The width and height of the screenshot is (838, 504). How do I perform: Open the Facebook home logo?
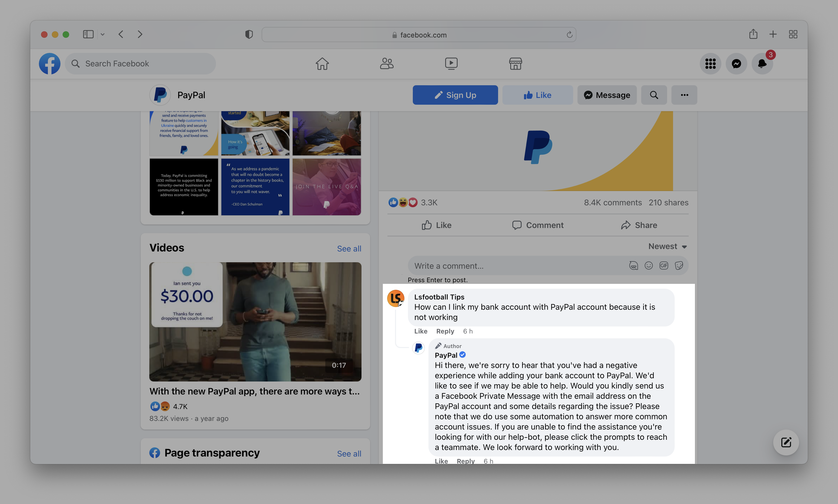click(50, 63)
